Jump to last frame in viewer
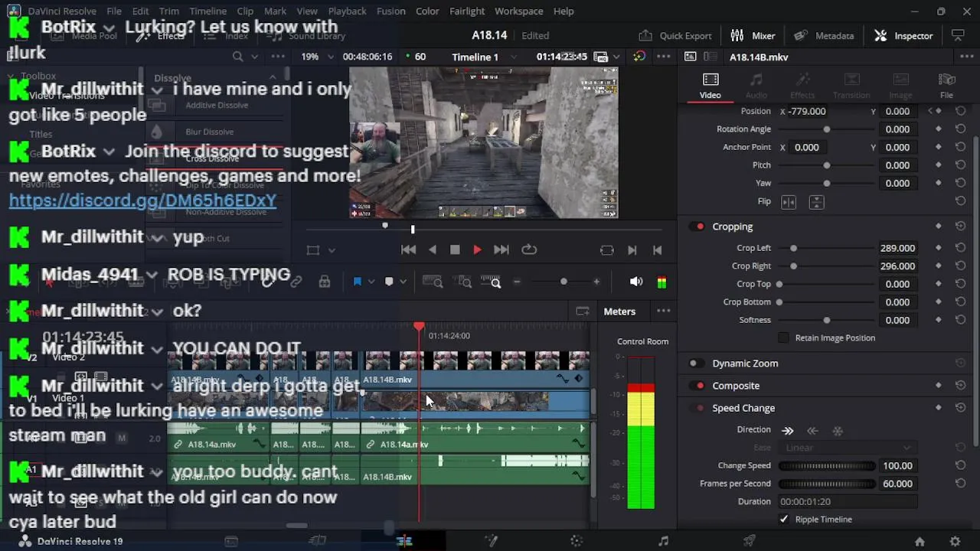The width and height of the screenshot is (980, 551). (x=501, y=249)
